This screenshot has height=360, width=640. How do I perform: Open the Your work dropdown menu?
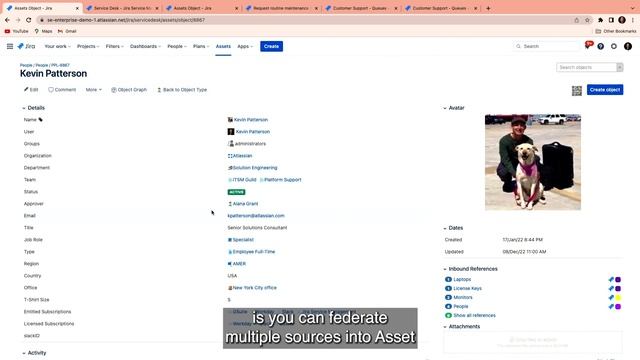57,47
